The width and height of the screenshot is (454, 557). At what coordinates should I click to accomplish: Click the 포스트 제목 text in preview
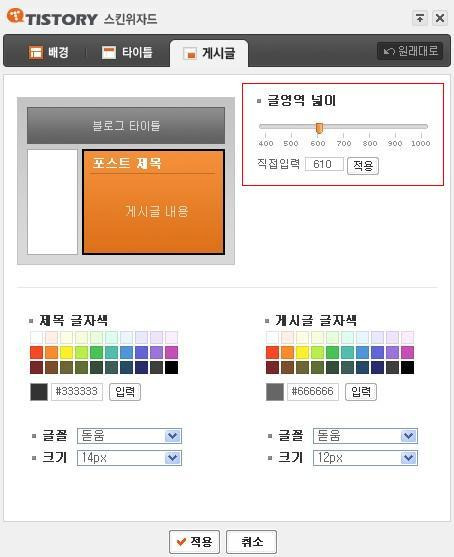[x=127, y=163]
